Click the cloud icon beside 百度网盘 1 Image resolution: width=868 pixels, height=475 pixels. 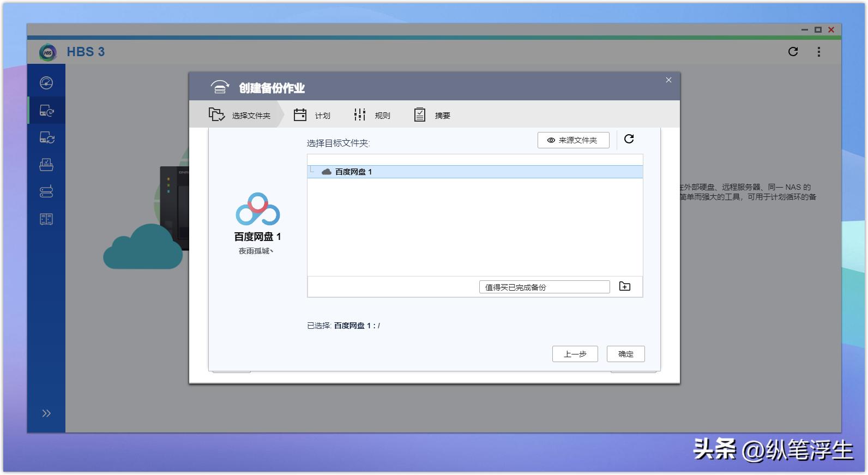coord(327,172)
